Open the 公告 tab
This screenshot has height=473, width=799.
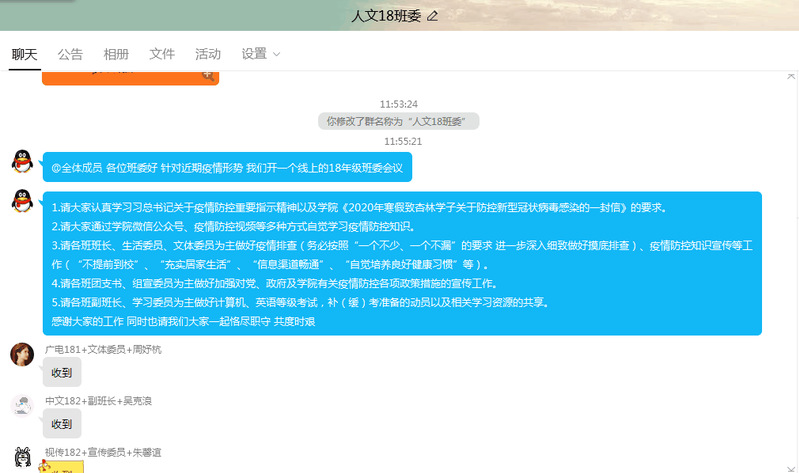[70, 54]
